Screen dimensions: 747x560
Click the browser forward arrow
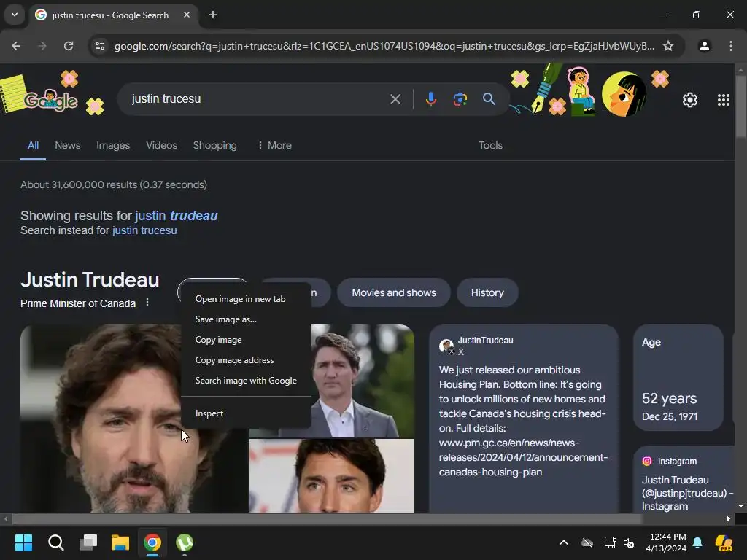[x=42, y=46]
